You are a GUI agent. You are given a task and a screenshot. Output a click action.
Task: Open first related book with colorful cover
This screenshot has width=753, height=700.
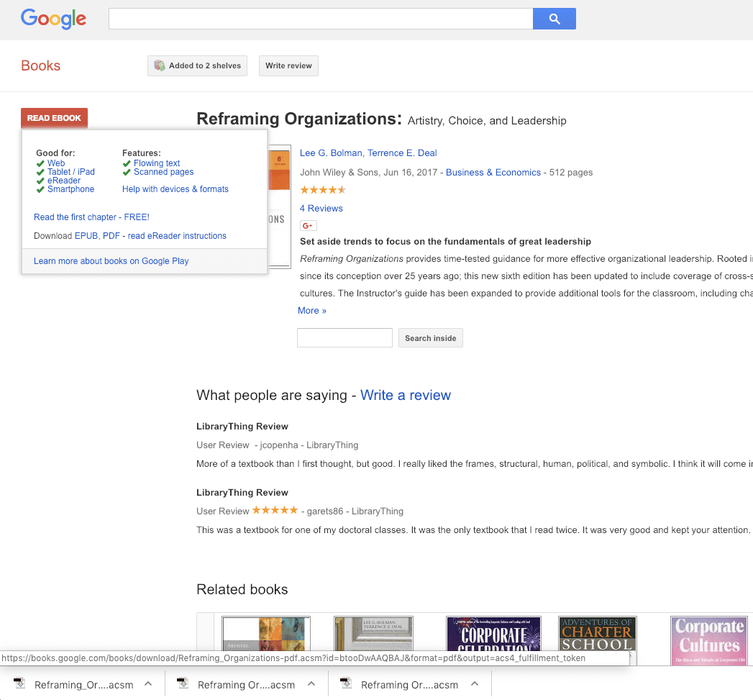(266, 635)
